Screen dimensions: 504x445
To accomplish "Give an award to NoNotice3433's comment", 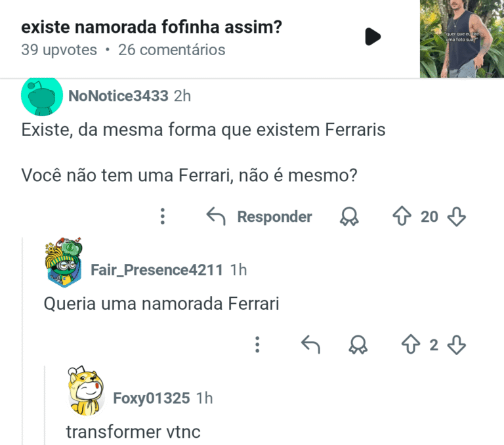I will tap(349, 217).
